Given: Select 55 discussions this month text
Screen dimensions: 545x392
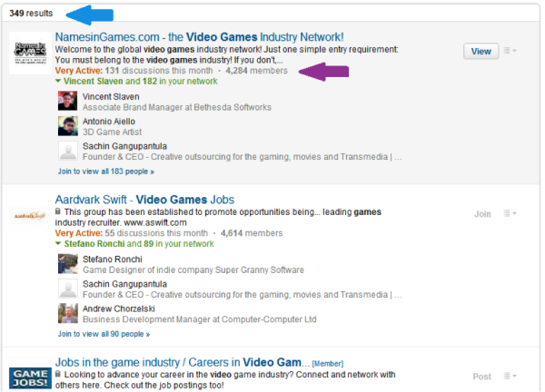Looking at the screenshot, I should pyautogui.click(x=156, y=233).
